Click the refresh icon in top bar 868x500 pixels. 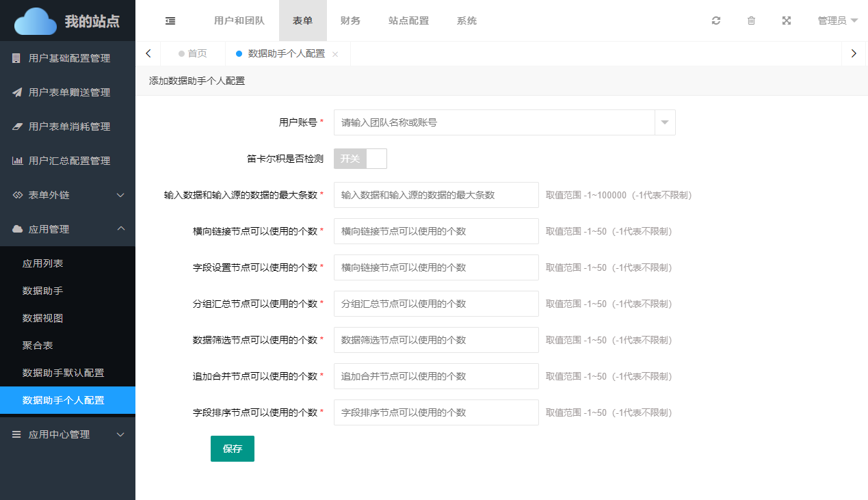pos(716,21)
